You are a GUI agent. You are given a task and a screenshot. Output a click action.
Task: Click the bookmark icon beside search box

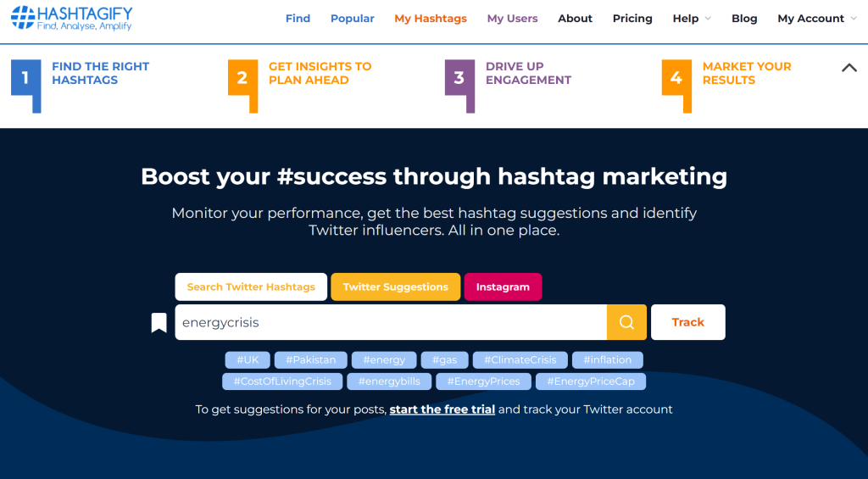coord(159,323)
